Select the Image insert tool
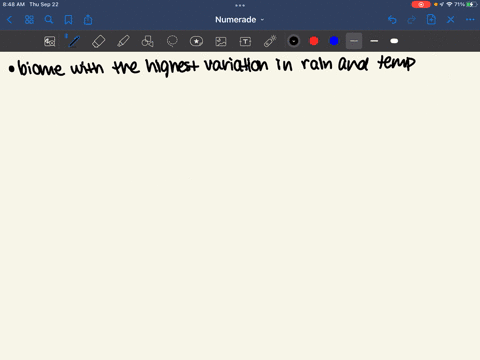The image size is (480, 360). pyautogui.click(x=221, y=41)
